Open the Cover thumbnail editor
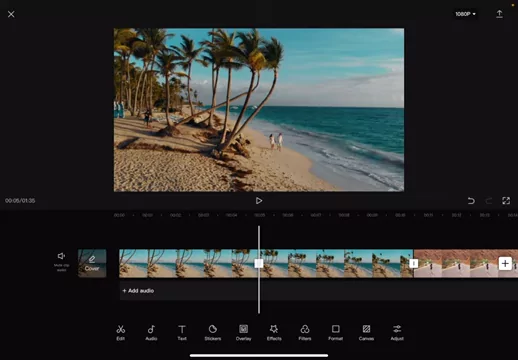Image resolution: width=518 pixels, height=360 pixels. (92, 263)
